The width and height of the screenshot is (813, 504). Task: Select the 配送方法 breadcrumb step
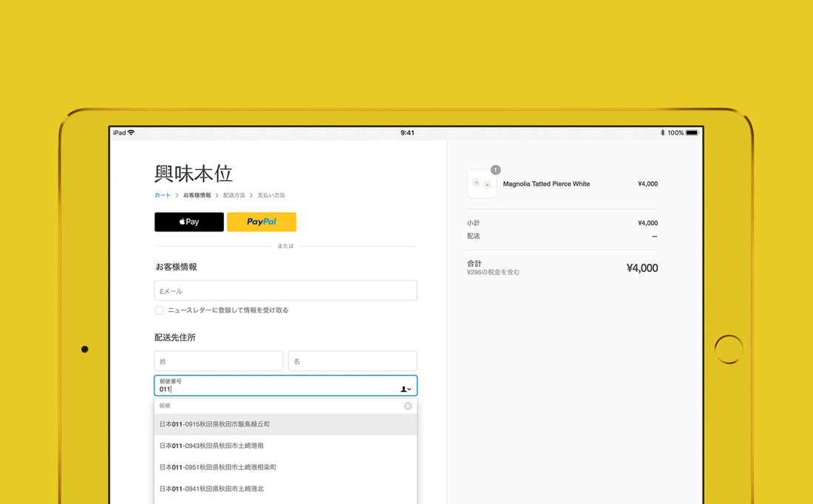(x=234, y=195)
